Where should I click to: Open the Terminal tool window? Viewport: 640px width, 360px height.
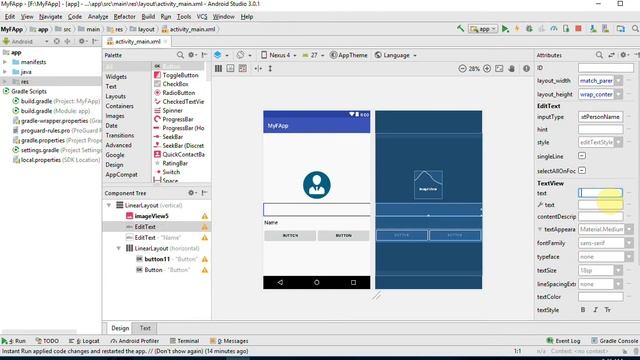tap(184, 341)
